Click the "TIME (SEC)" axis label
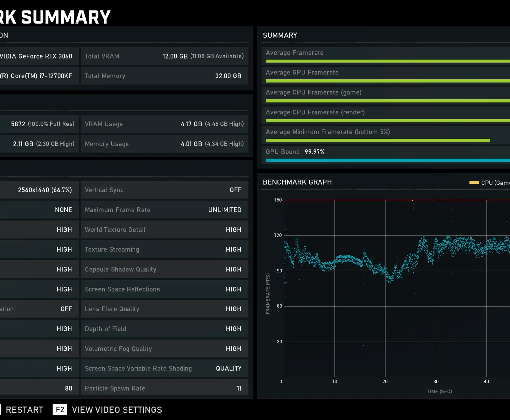Image resolution: width=510 pixels, height=420 pixels. (x=440, y=391)
